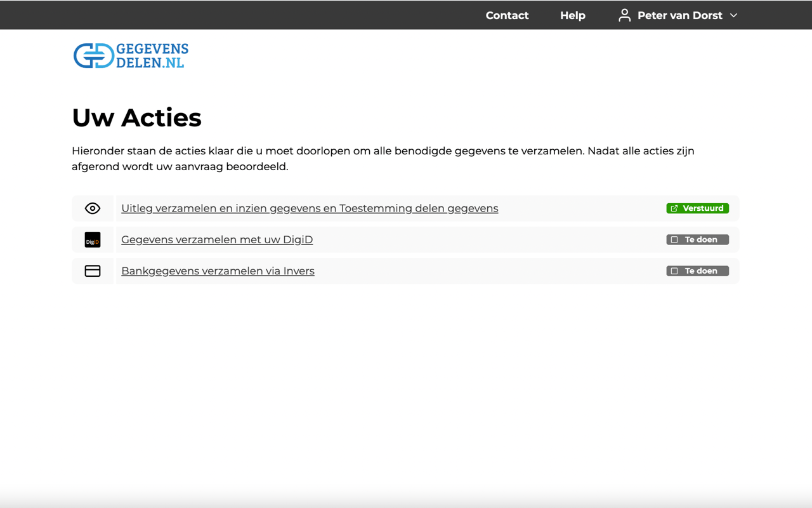Screen dimensions: 812x508
Task: Open the Gegevens verzamelen met uw DigiD link
Action: (x=217, y=239)
